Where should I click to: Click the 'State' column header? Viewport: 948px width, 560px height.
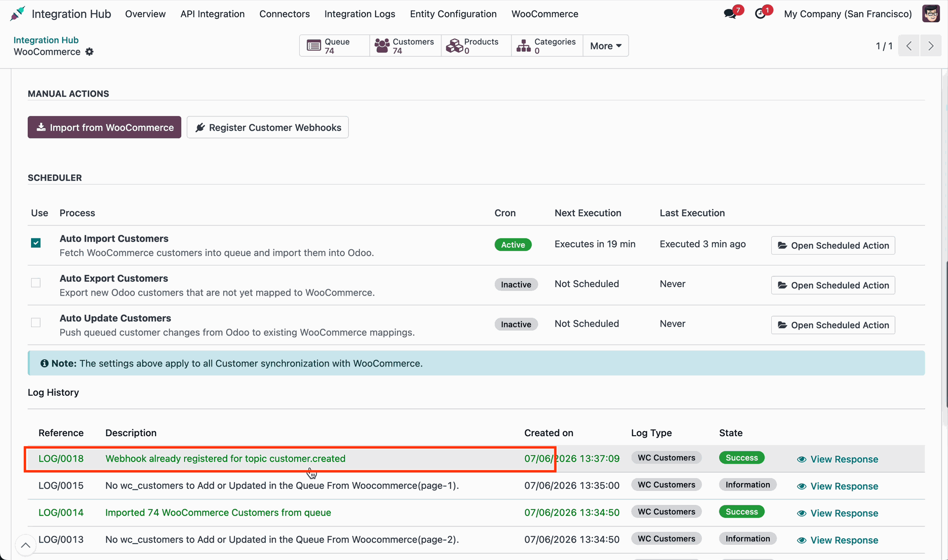(x=731, y=433)
